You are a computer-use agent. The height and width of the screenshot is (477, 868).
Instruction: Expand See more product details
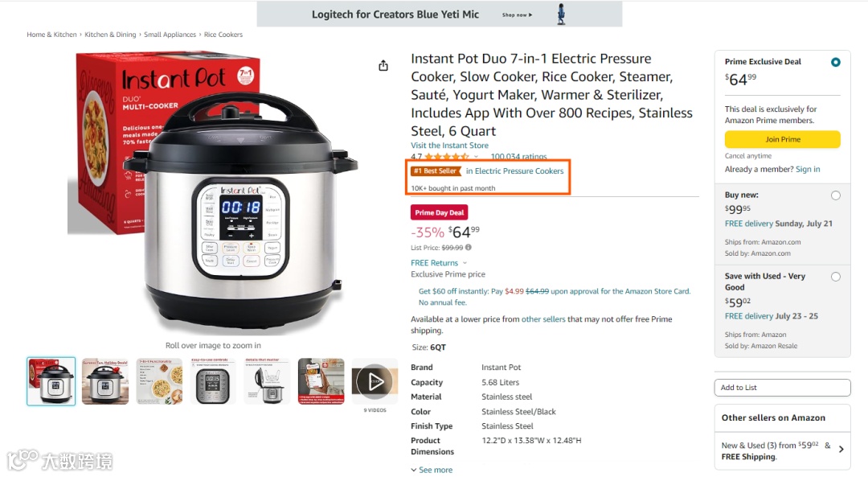pyautogui.click(x=432, y=470)
